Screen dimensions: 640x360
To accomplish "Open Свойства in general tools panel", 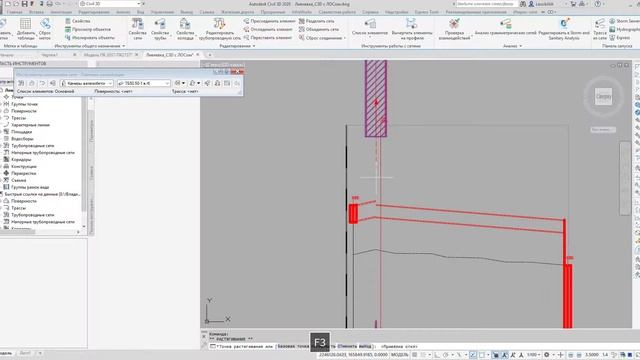I will tap(78, 21).
